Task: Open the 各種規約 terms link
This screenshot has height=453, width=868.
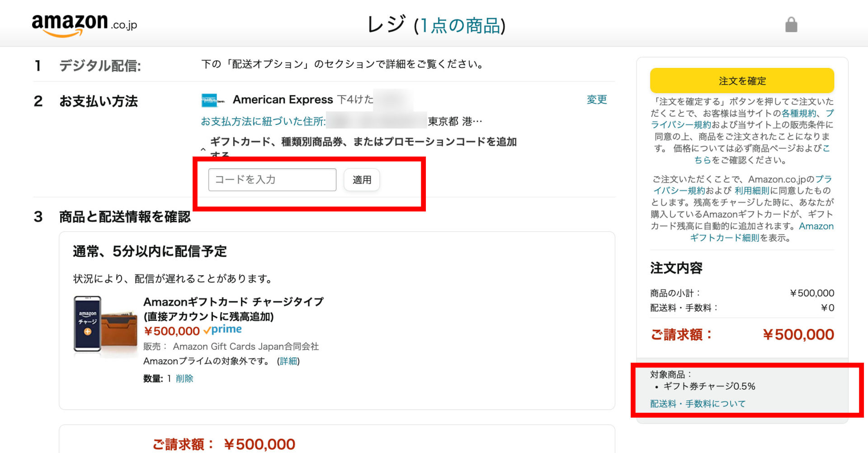Action: pyautogui.click(x=799, y=113)
